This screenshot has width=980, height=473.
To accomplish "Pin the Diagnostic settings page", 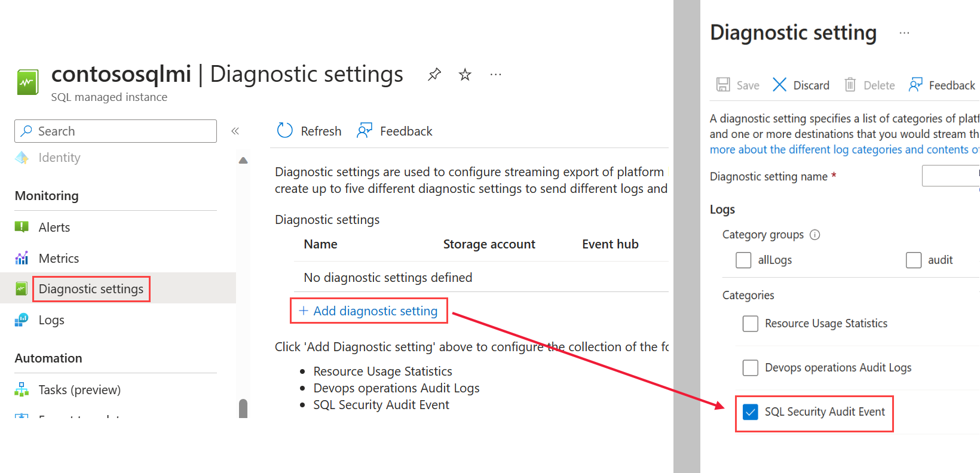I will pyautogui.click(x=434, y=73).
